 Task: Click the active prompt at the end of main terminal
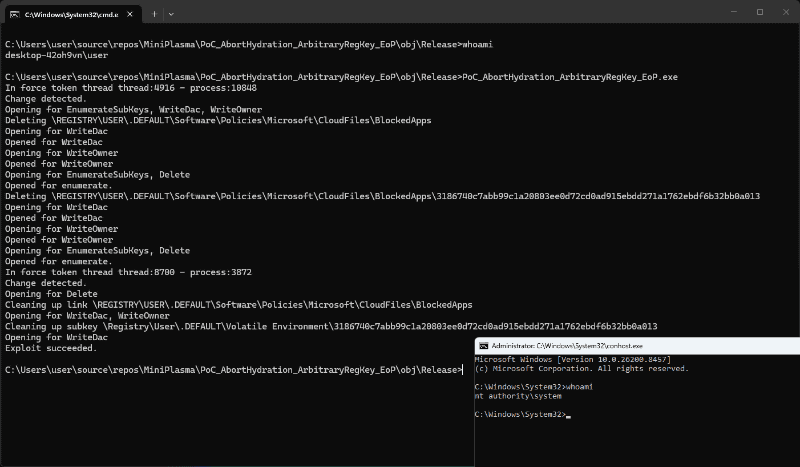point(234,370)
